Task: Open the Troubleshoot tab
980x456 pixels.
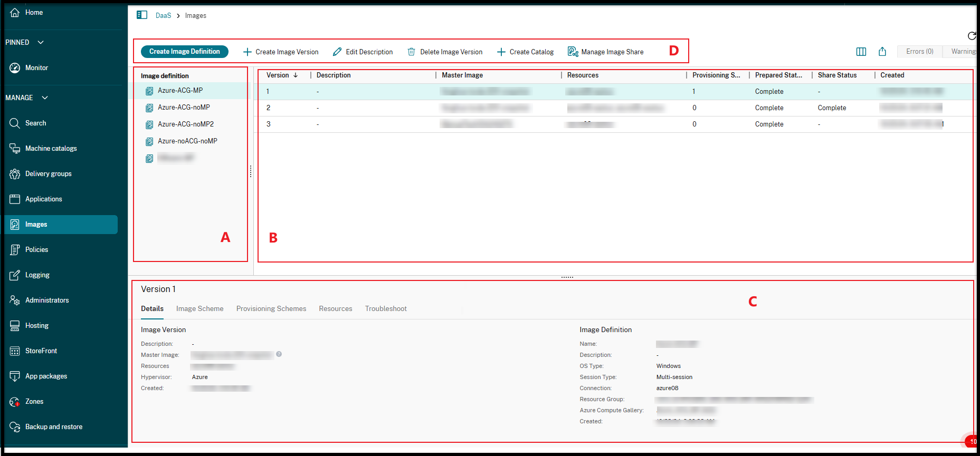Action: point(386,308)
